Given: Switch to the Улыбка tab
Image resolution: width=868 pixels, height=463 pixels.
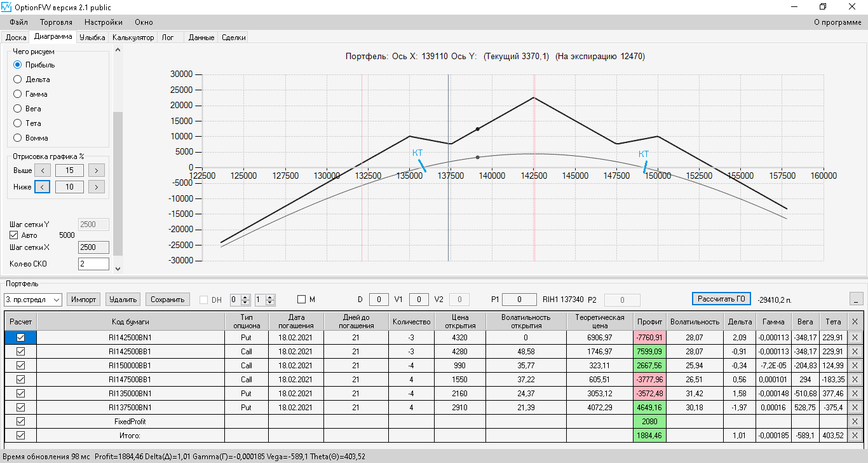Looking at the screenshot, I should (x=92, y=38).
